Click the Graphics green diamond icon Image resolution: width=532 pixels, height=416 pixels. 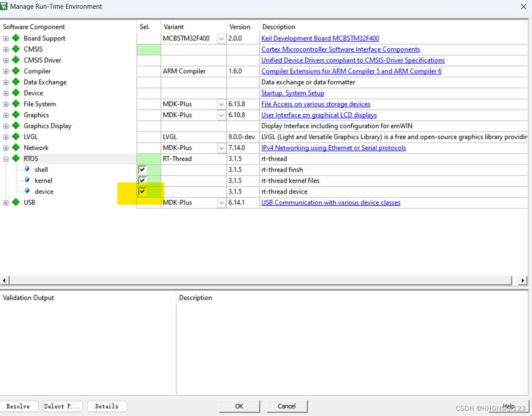tap(16, 115)
